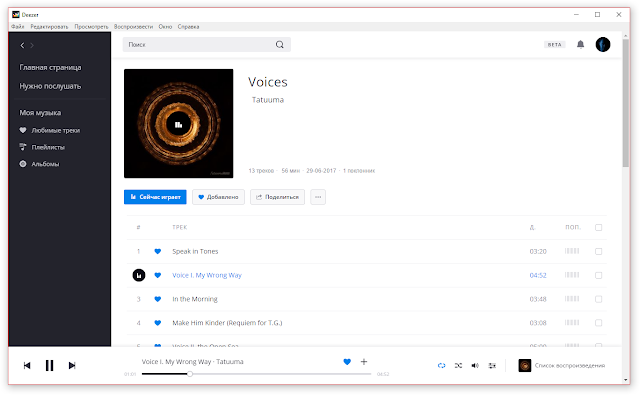Open the Файл menu
Viewport: 640px width, 395px height.
pyautogui.click(x=18, y=27)
